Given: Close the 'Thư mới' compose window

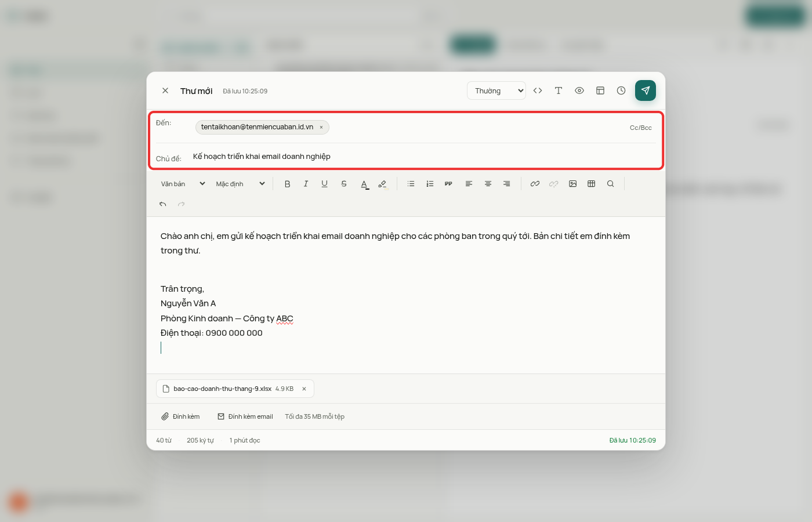Looking at the screenshot, I should (x=165, y=90).
